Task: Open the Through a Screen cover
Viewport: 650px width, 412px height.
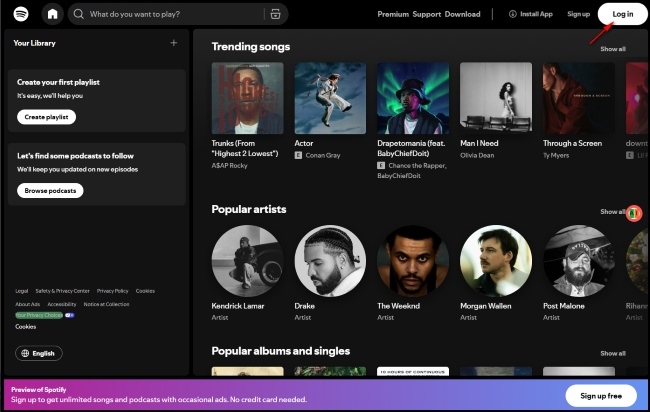Action: point(579,98)
